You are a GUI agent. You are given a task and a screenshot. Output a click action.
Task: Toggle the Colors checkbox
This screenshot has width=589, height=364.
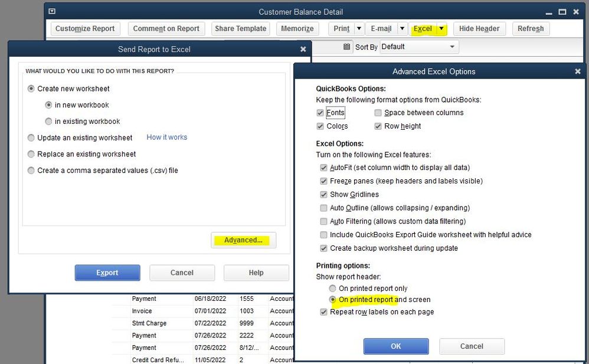(320, 126)
